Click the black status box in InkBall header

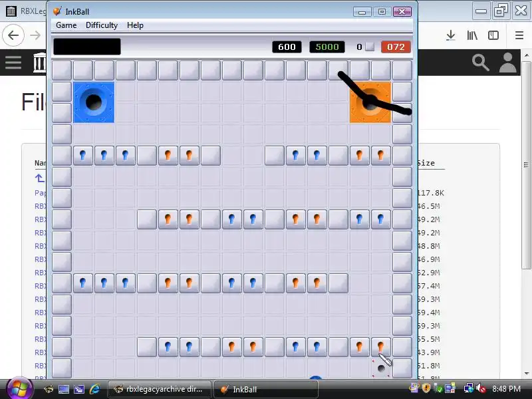click(87, 47)
